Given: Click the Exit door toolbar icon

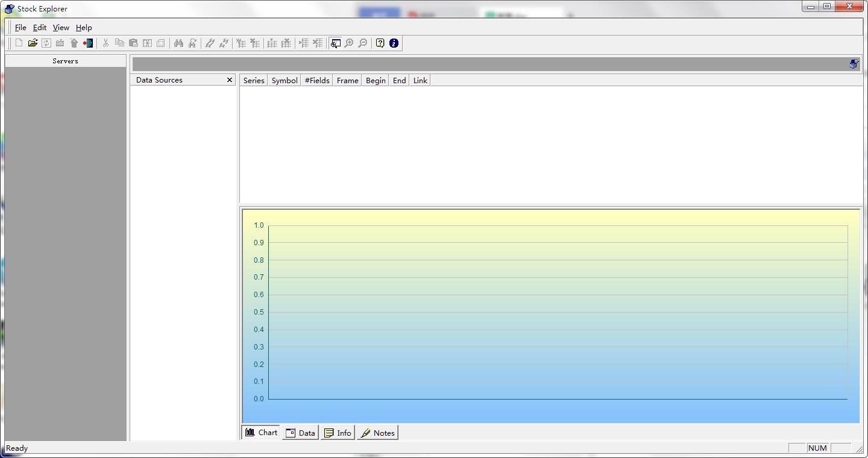Looking at the screenshot, I should click(88, 43).
